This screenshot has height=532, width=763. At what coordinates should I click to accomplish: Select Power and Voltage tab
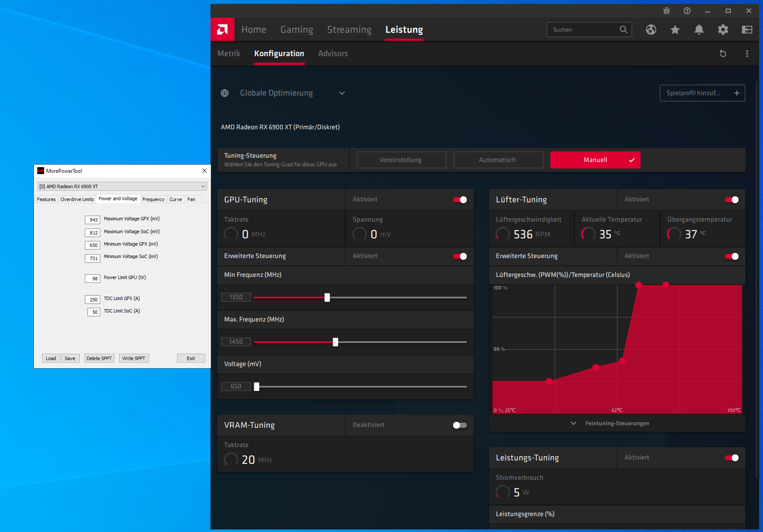pyautogui.click(x=118, y=198)
